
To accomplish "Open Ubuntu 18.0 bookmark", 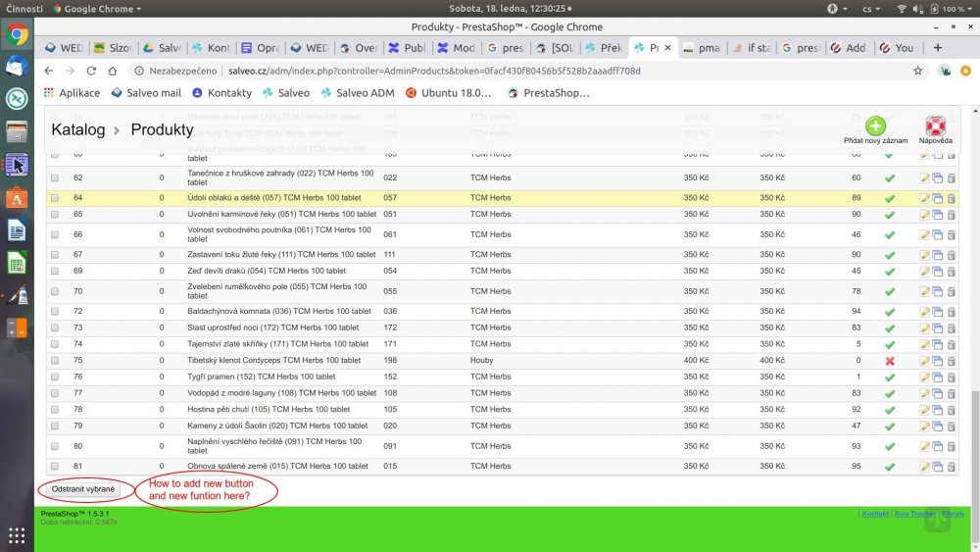I will coord(449,92).
